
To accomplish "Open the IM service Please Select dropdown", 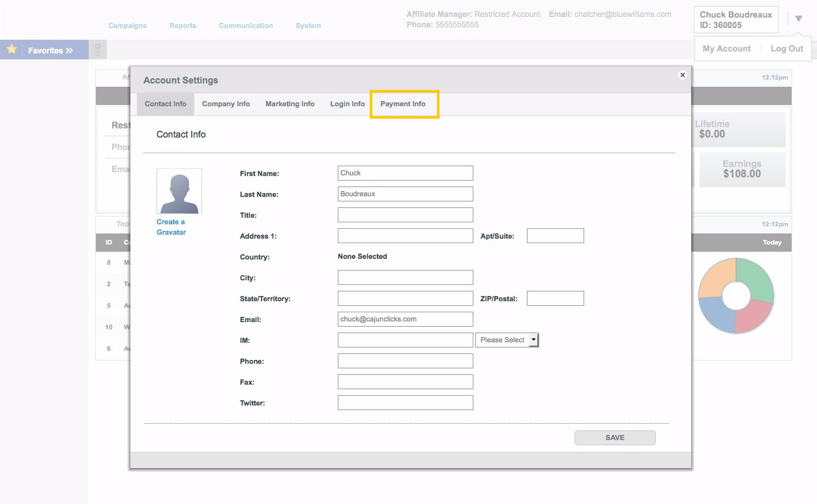I will [x=507, y=340].
